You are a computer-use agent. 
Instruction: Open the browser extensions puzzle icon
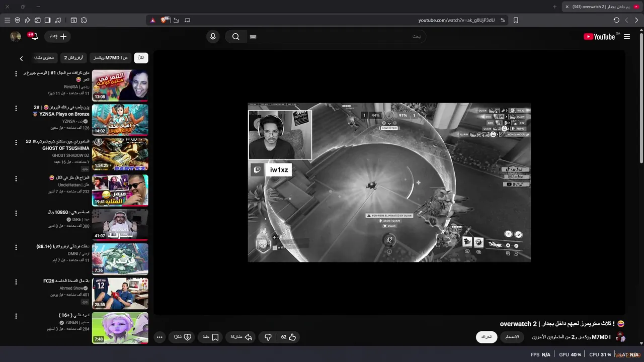84,20
